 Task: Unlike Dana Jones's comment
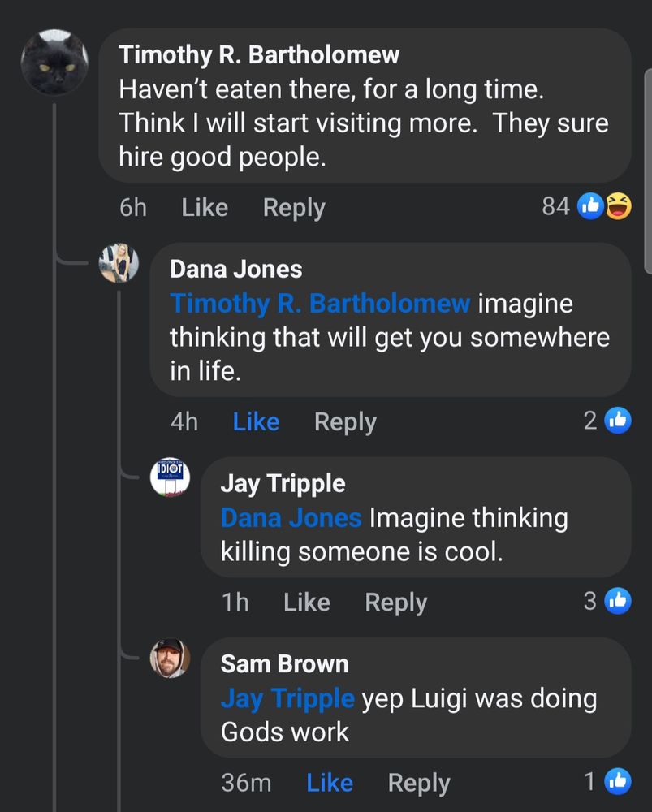256,421
